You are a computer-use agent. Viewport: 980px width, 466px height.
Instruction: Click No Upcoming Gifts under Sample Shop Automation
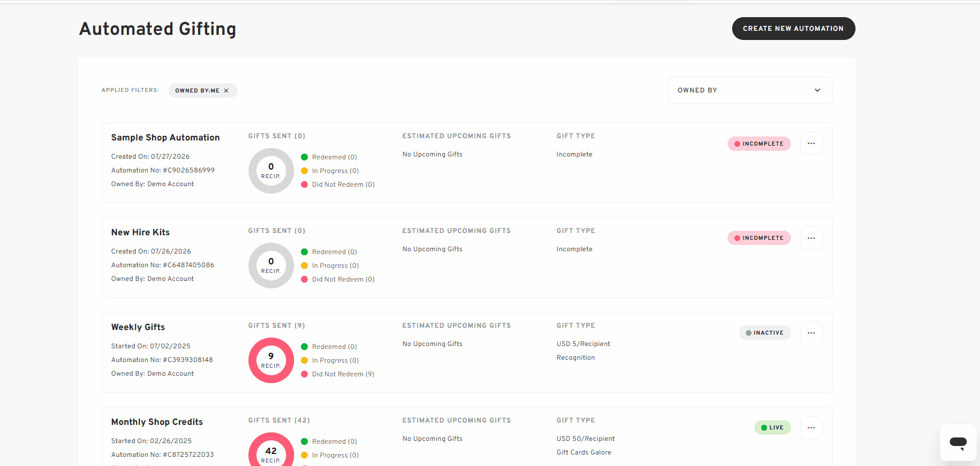coord(432,154)
